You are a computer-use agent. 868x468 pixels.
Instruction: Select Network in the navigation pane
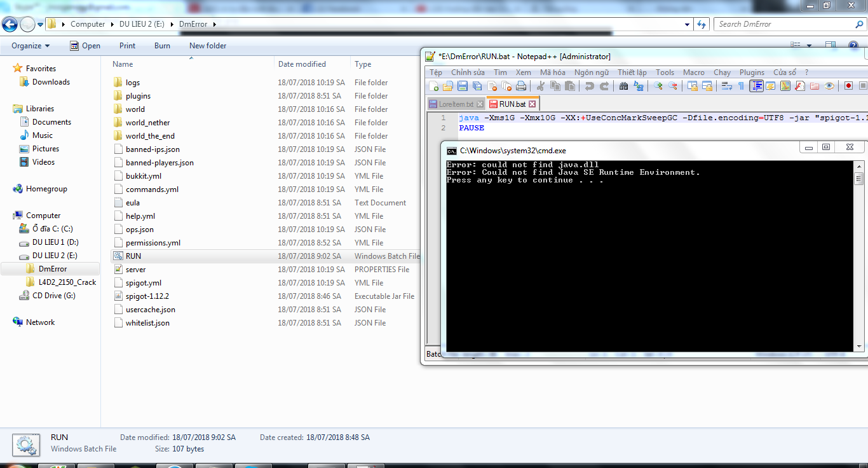[x=40, y=322]
